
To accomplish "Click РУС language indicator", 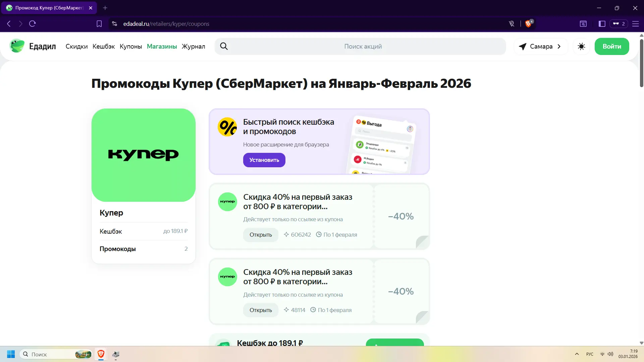I will click(x=590, y=354).
